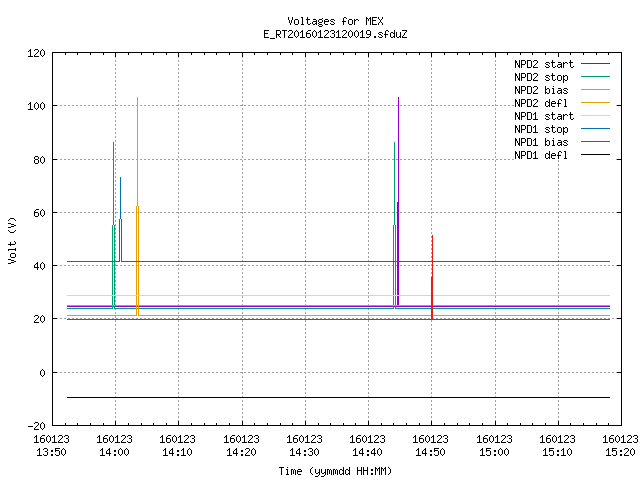Screen dimensions: 640x480
Task: Select the 'NPD2 stop' legend label
Action: (541, 77)
